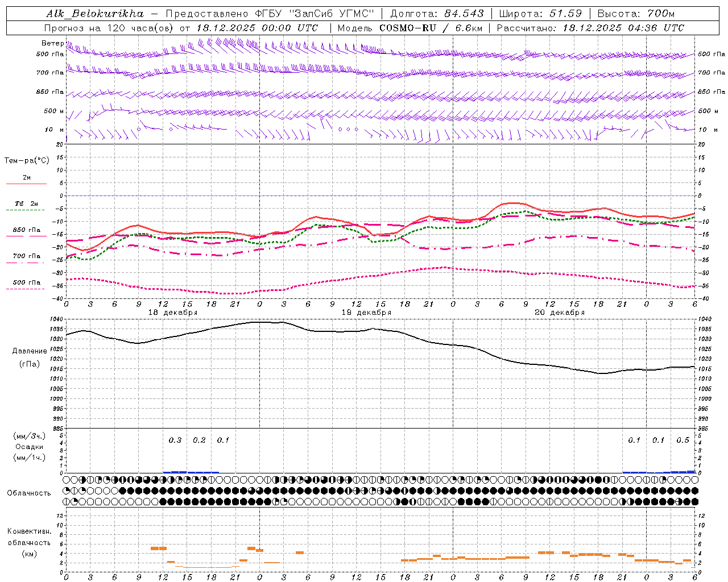Click the station title Alk_Belokurikha
The width and height of the screenshot is (728, 582).
coord(94,14)
